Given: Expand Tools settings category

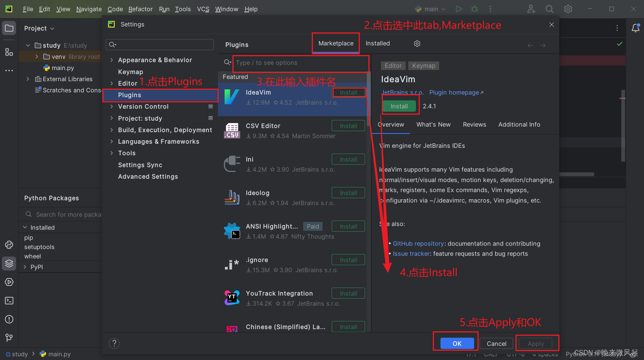Looking at the screenshot, I should click(x=112, y=153).
